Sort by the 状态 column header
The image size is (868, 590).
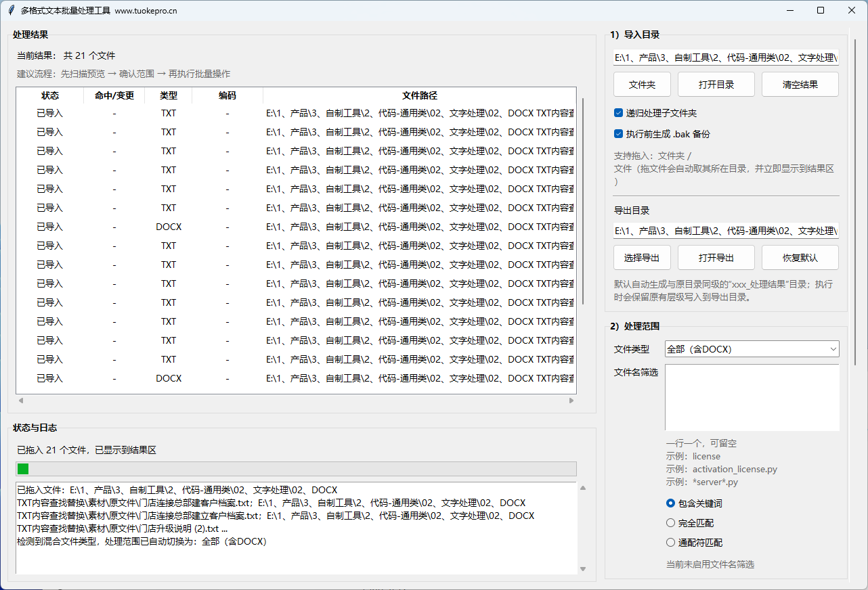point(50,95)
